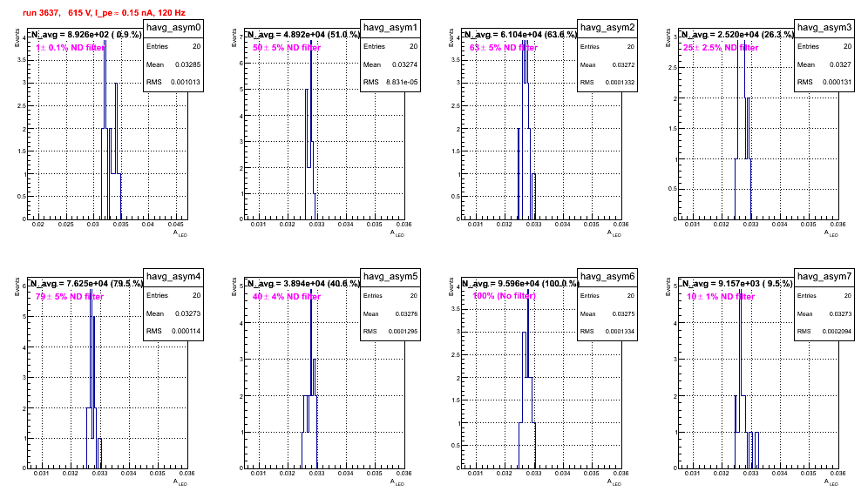Click Mean value 0.03273 in havg_asym4 box

(x=187, y=313)
